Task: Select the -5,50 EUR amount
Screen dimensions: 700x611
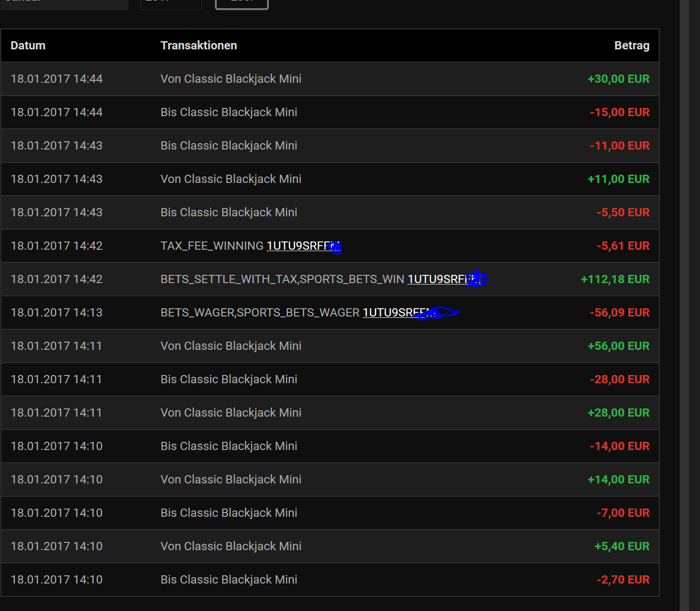Action: coord(623,212)
